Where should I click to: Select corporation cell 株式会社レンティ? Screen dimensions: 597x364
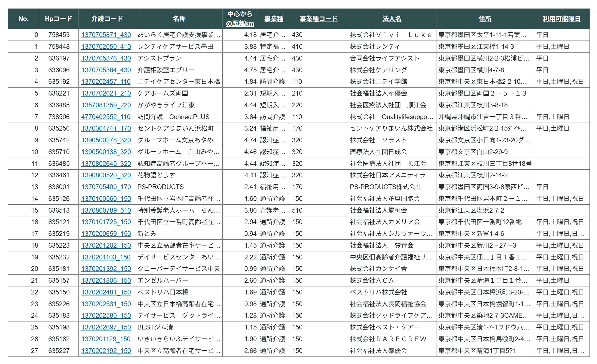392,47
